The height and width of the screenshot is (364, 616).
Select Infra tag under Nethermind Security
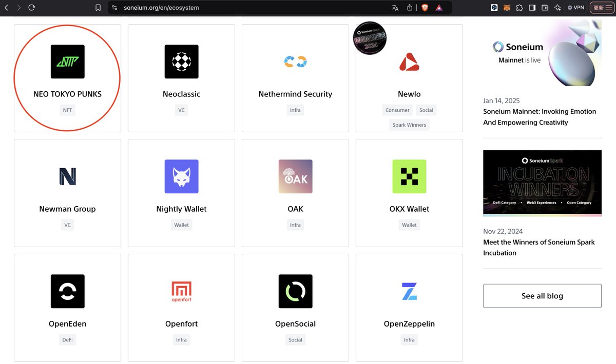click(296, 110)
